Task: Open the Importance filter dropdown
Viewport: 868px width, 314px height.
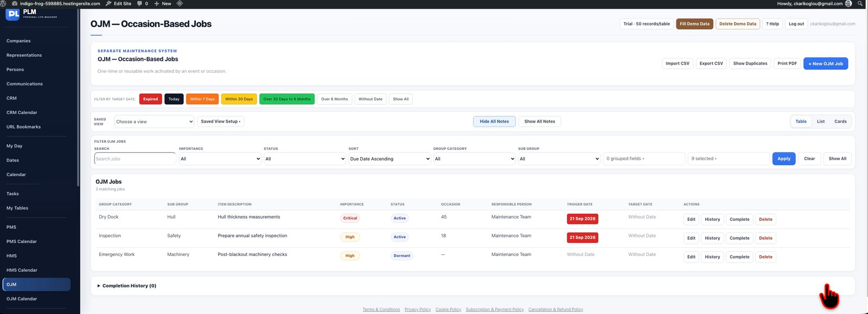Action: (220, 159)
